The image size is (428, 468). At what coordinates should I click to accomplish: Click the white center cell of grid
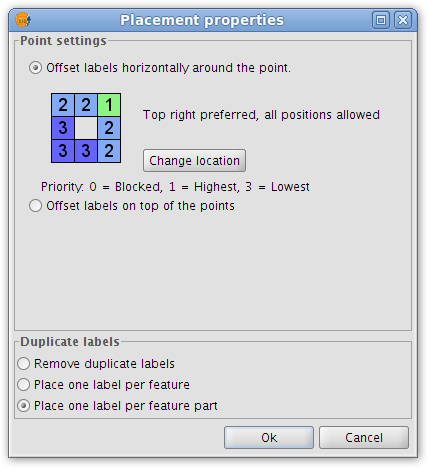pyautogui.click(x=86, y=128)
